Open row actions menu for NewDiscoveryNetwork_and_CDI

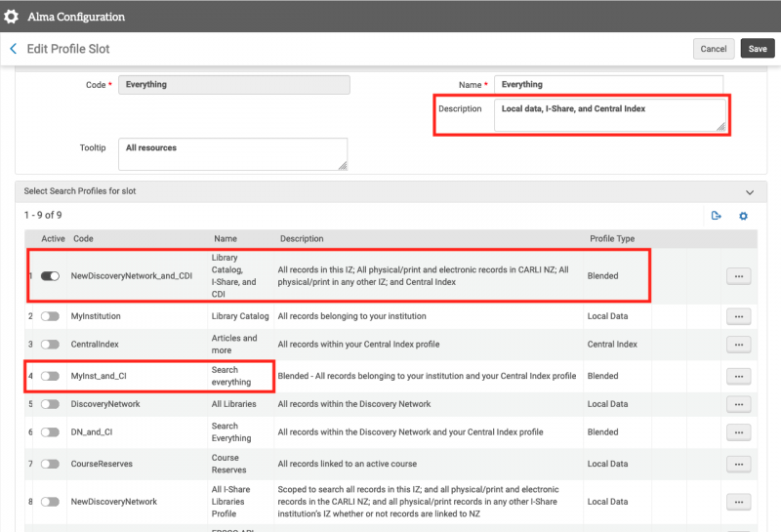pos(739,276)
